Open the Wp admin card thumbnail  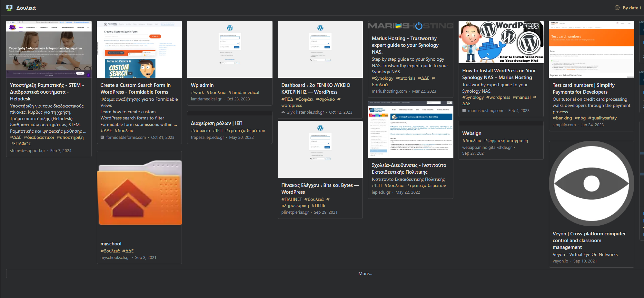pyautogui.click(x=230, y=49)
